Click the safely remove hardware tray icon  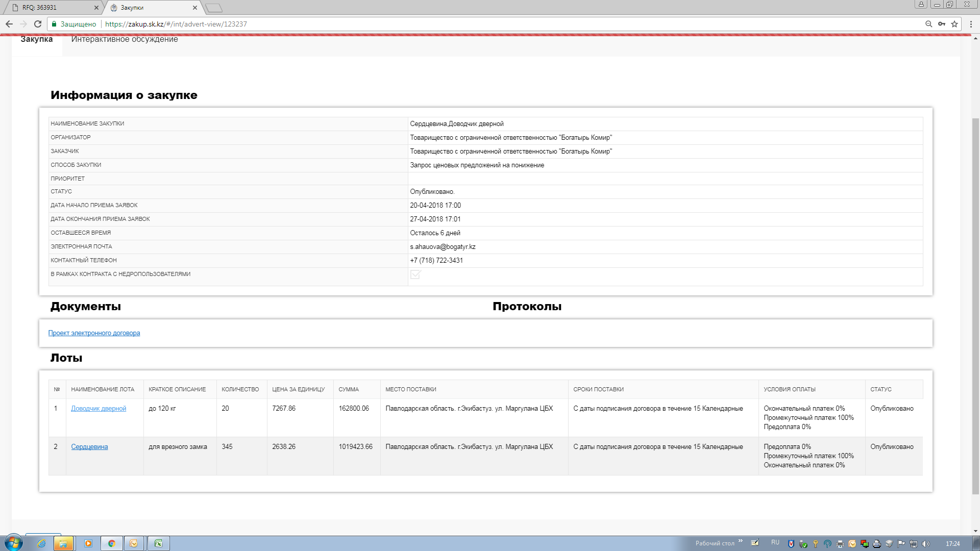click(x=803, y=544)
